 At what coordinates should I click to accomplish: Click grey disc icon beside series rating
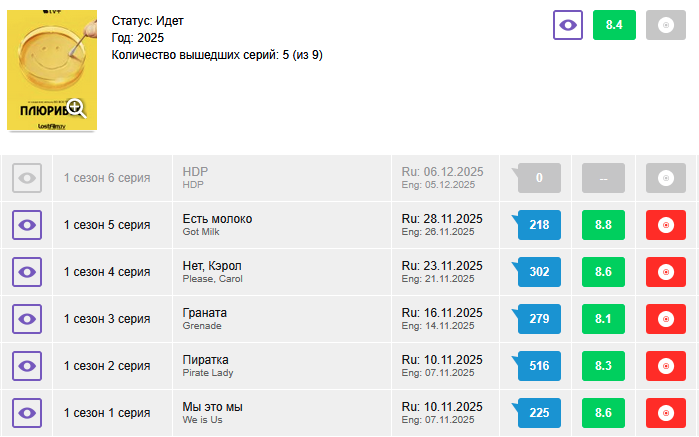(x=666, y=25)
